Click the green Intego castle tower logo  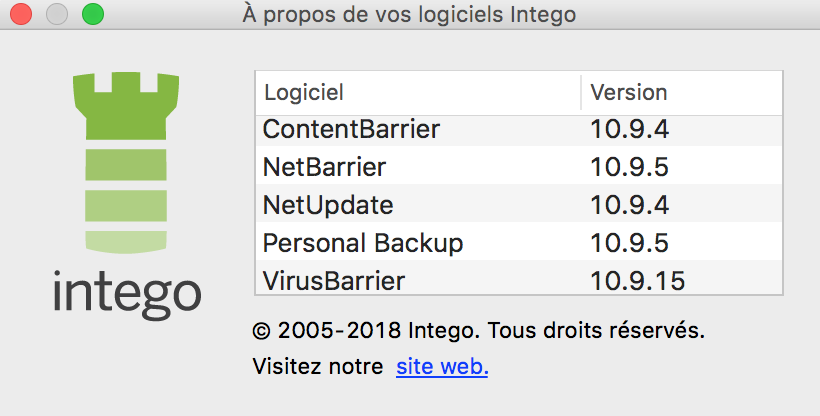(126, 163)
